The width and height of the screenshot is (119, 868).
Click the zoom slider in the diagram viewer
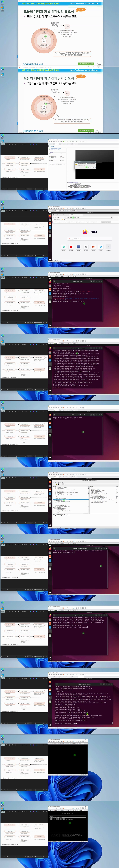click(37, 189)
